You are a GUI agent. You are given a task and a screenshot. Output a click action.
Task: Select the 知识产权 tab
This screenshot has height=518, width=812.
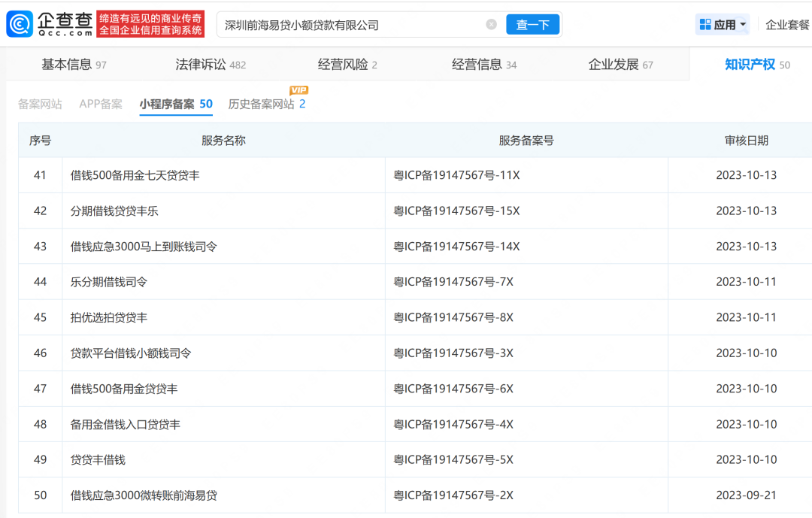757,65
